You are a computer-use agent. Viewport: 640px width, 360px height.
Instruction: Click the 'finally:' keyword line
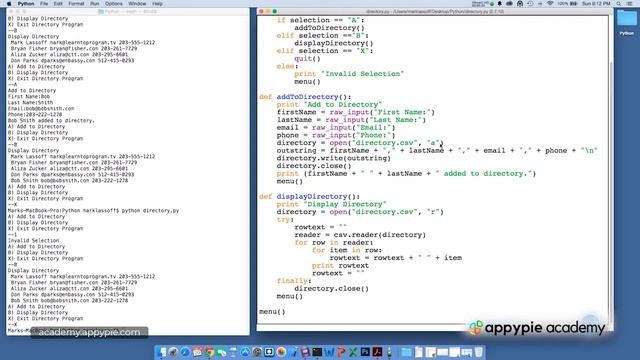[x=294, y=281]
